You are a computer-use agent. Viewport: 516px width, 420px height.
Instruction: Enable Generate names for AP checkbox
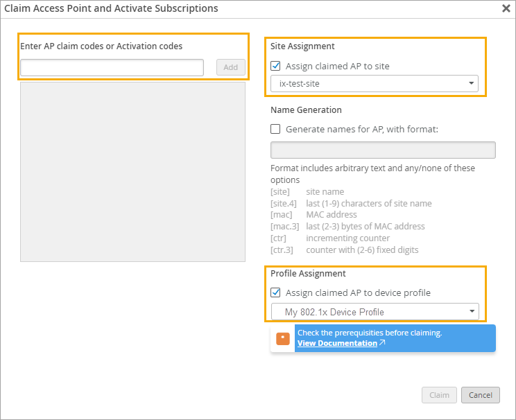click(275, 129)
